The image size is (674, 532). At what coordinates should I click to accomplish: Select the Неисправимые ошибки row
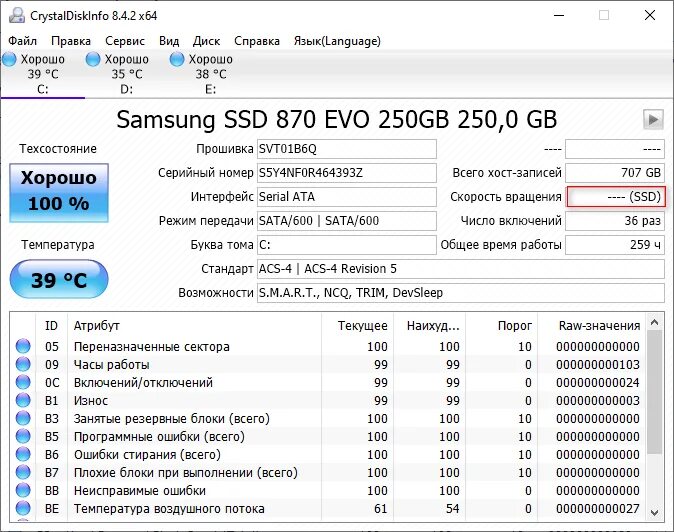click(x=328, y=491)
